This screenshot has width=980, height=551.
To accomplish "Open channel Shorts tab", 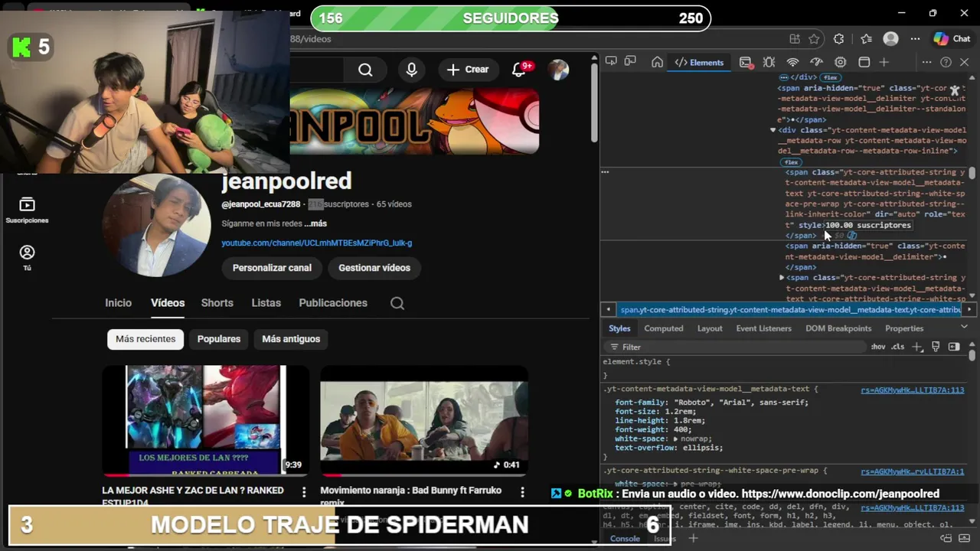I will click(217, 303).
